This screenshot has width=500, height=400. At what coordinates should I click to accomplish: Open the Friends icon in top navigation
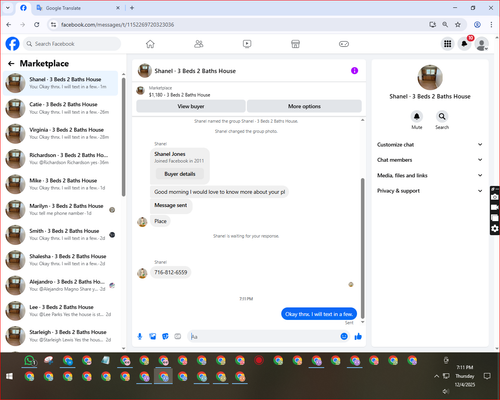point(199,44)
